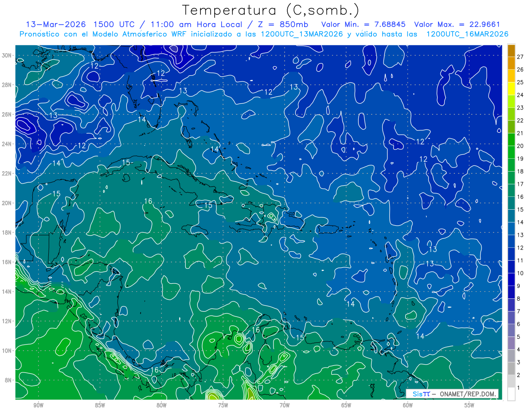
Task: Click the '55W' longitude axis label
Action: (x=469, y=405)
